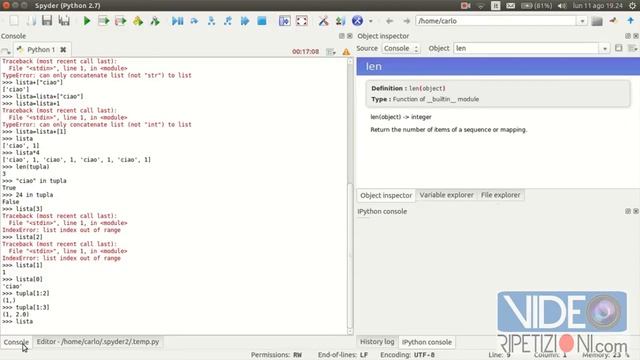Open PYTHONPATH manager icon
The image size is (640, 360).
tap(340, 21)
